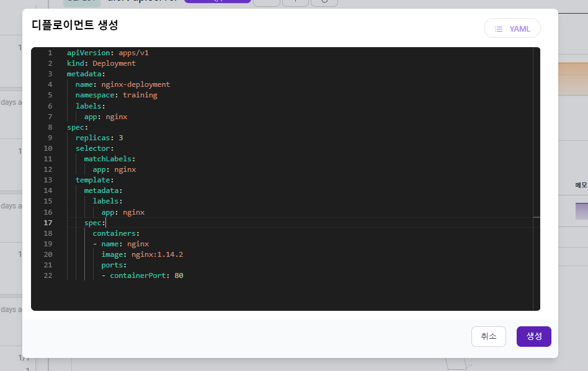The height and width of the screenshot is (371, 588).
Task: Toggle the YAML view button
Action: click(512, 29)
